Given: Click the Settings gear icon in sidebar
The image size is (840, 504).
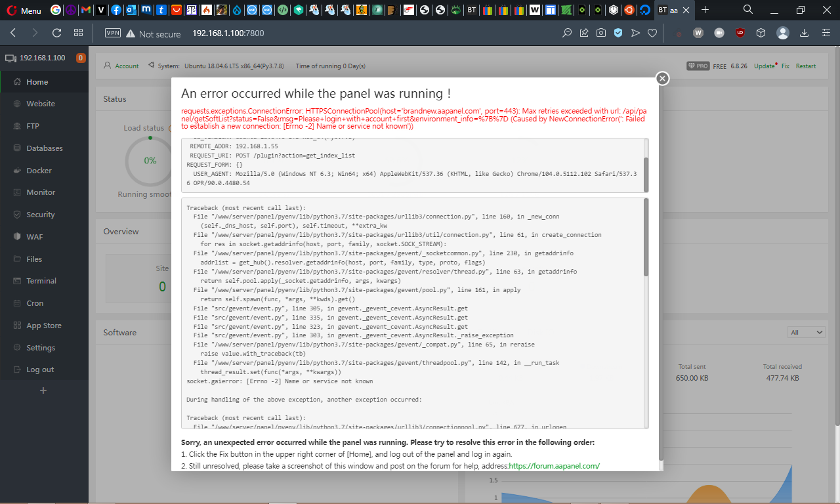Looking at the screenshot, I should (x=17, y=348).
